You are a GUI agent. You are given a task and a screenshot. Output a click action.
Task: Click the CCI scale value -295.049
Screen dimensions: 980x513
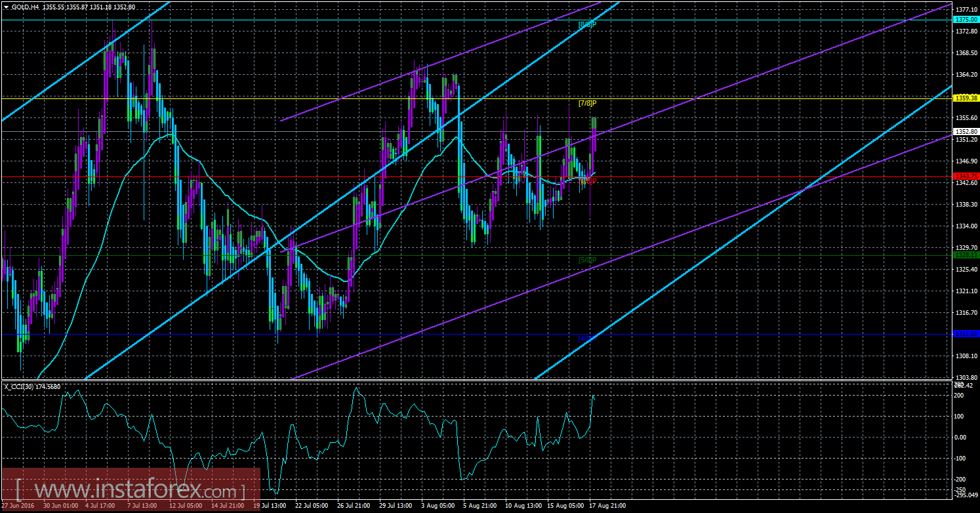click(x=967, y=497)
